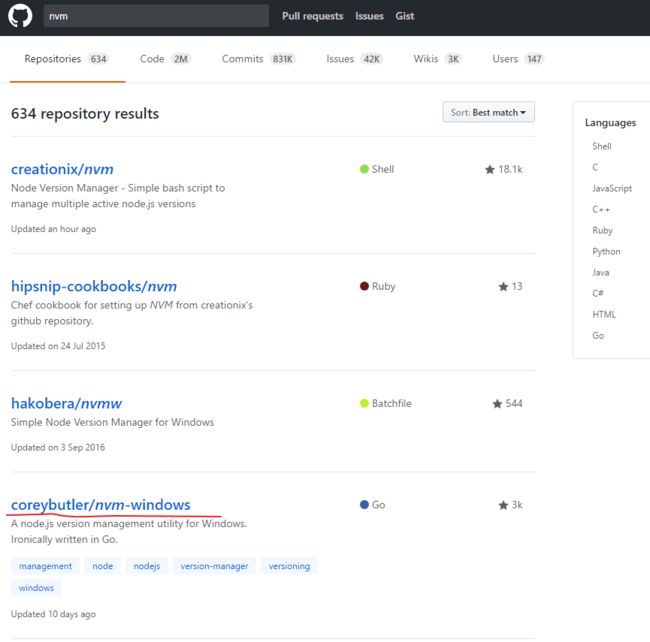Click 'Updated 10 days ago' text
This screenshot has height=642, width=650.
pos(53,614)
